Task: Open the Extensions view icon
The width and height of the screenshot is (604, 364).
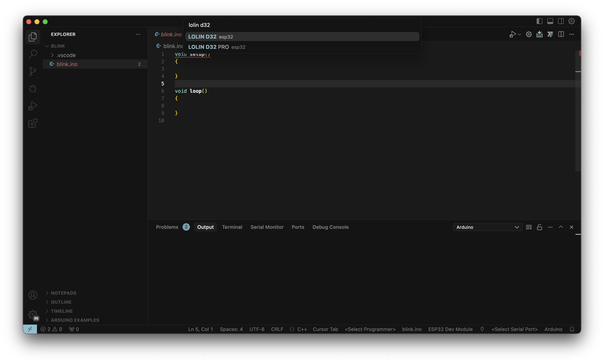Action: click(x=33, y=123)
